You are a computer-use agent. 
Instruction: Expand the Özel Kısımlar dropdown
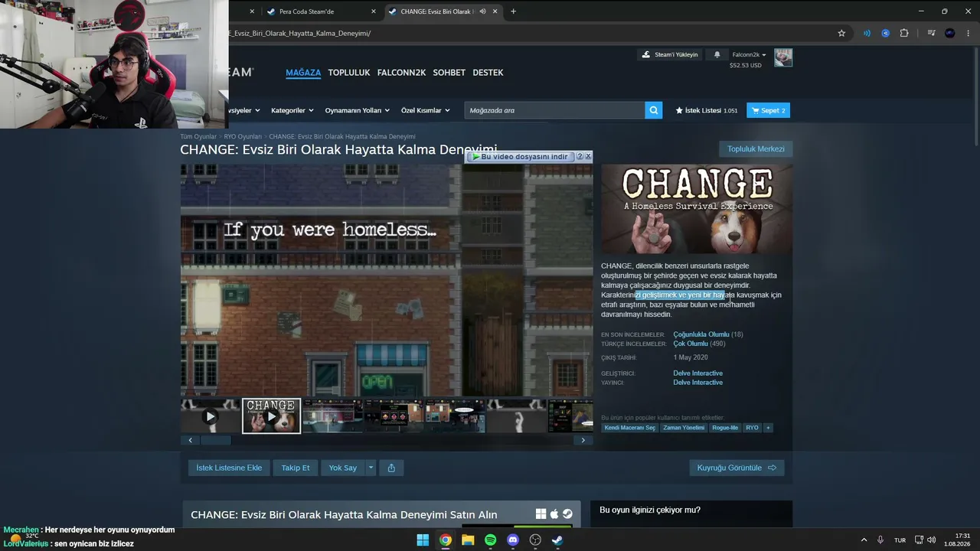(425, 110)
